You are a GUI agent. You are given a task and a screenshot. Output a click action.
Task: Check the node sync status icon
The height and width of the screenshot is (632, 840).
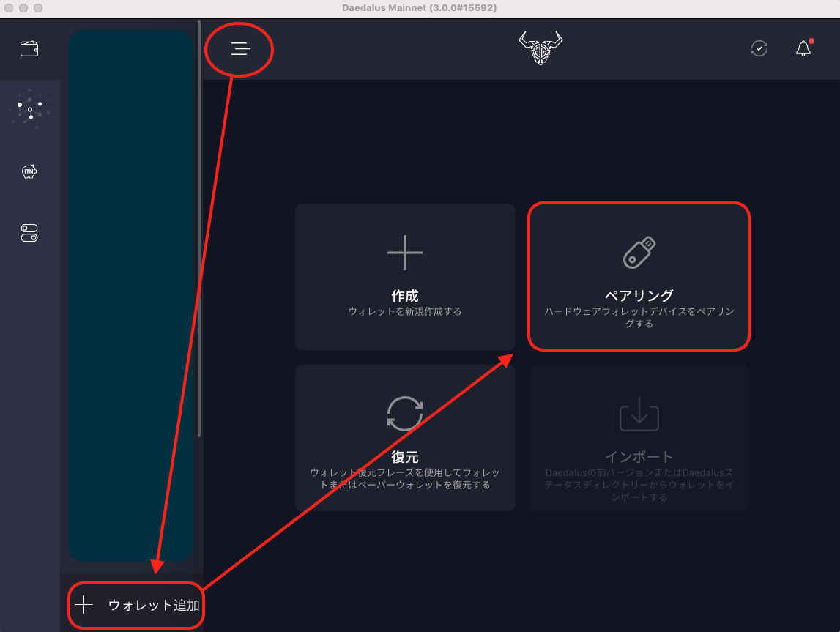point(759,49)
